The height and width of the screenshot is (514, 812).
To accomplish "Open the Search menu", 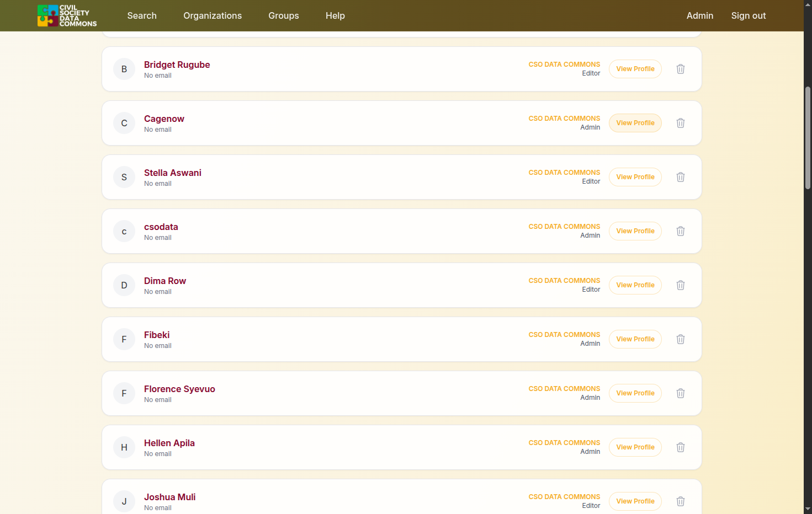I will click(x=142, y=15).
